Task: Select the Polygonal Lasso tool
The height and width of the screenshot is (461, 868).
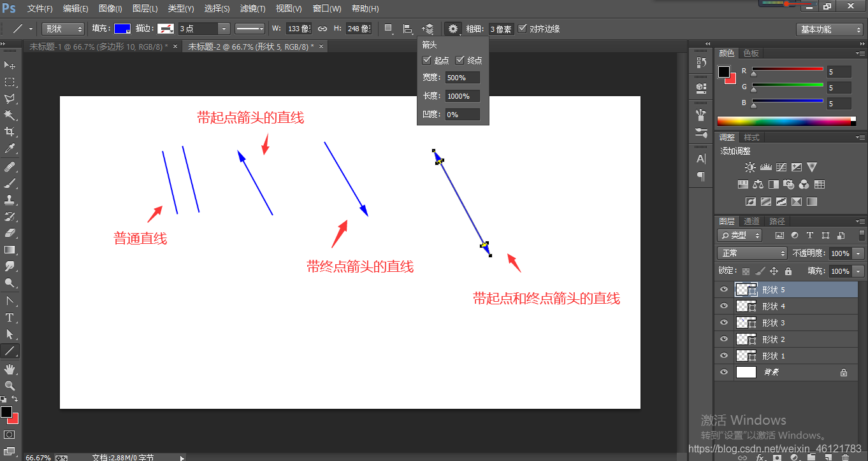Action: pos(10,99)
